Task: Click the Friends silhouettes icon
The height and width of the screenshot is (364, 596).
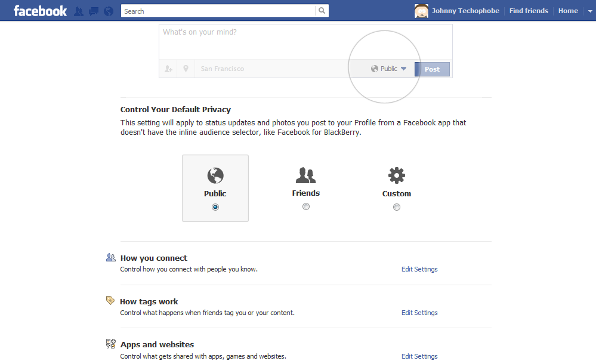Action: (x=305, y=175)
